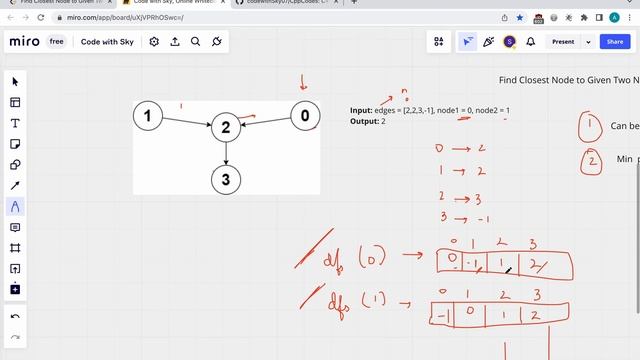Open browser extensions puzzle icon
Image resolution: width=640 pixels, height=360 pixels.
pyautogui.click(x=584, y=18)
